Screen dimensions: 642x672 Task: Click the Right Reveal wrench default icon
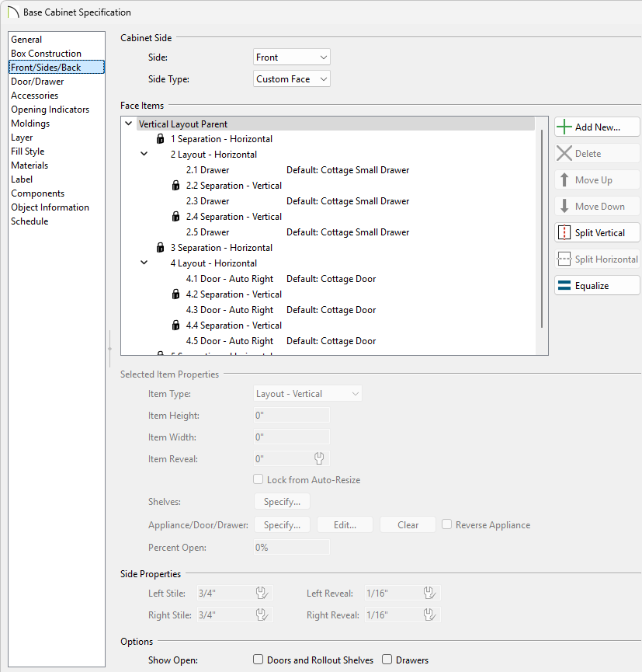coord(429,615)
